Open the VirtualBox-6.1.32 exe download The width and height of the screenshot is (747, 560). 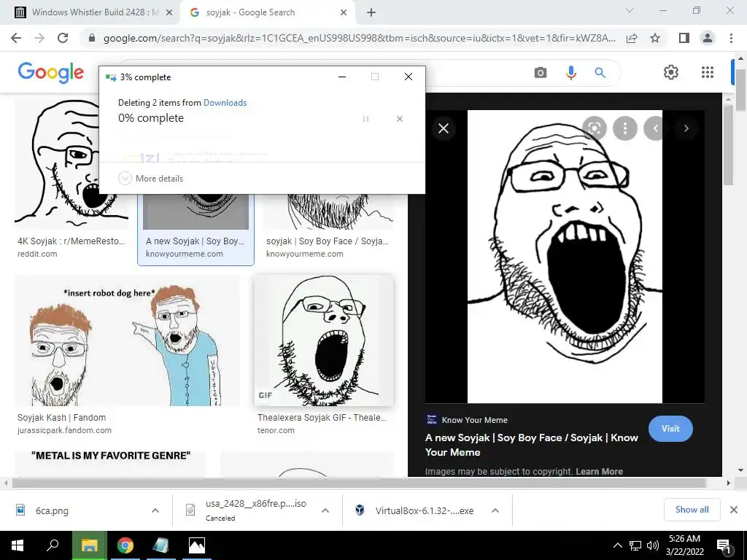tap(424, 510)
